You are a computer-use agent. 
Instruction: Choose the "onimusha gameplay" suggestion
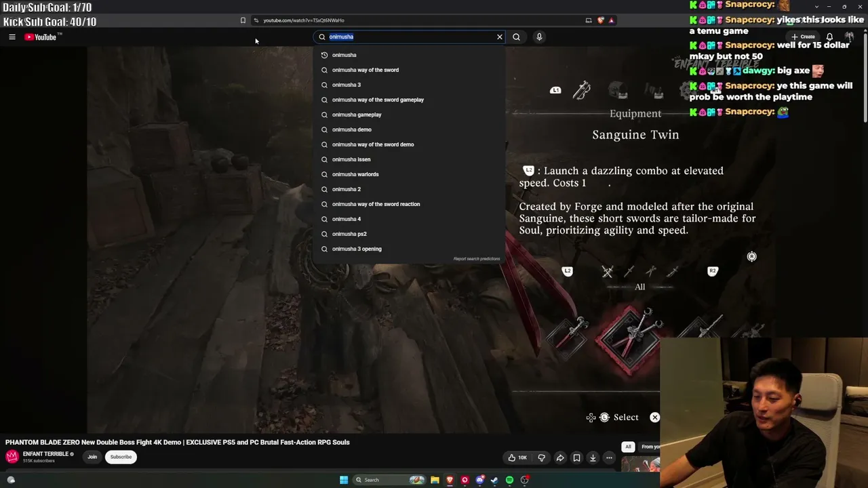click(410, 115)
